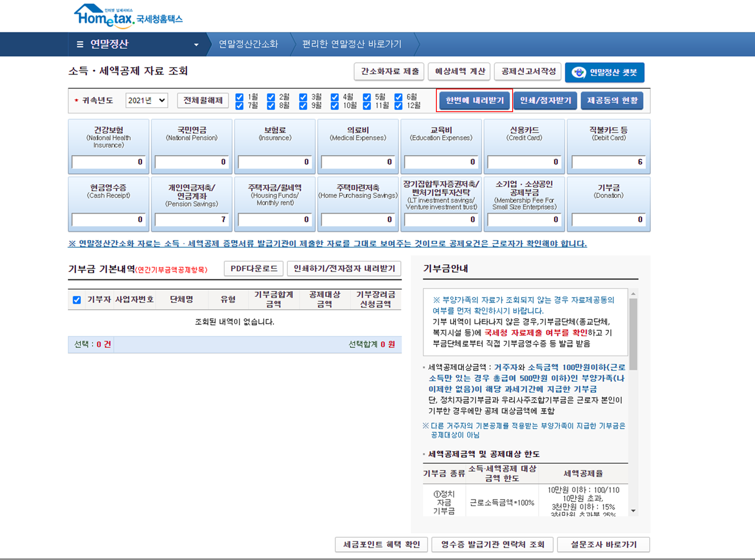Open the 연말정산 챗봇 chatbot

[x=604, y=72]
